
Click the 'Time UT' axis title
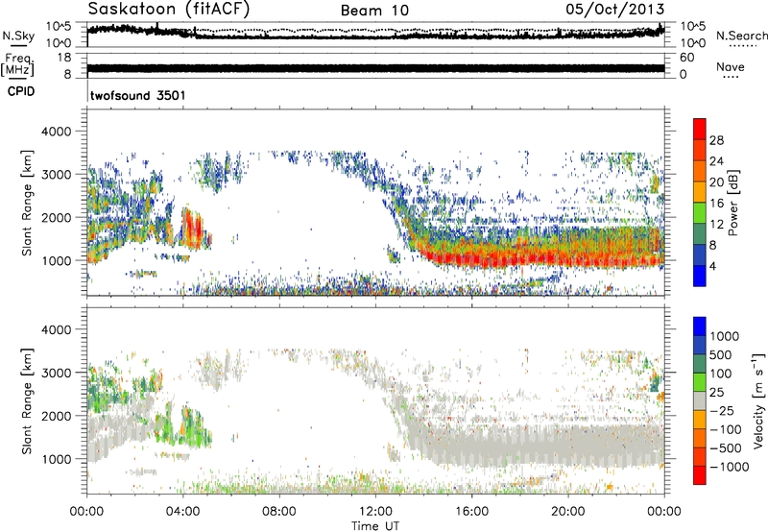375,525
